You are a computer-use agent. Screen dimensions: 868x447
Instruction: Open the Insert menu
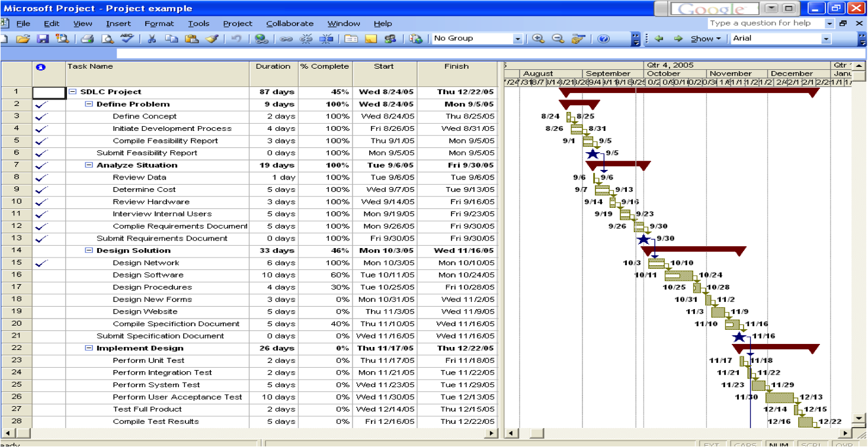tap(118, 24)
